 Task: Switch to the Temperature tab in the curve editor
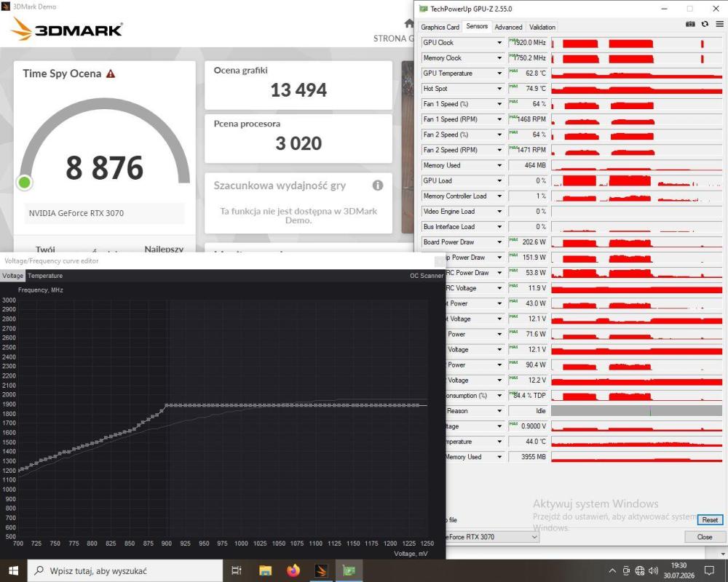[x=45, y=276]
